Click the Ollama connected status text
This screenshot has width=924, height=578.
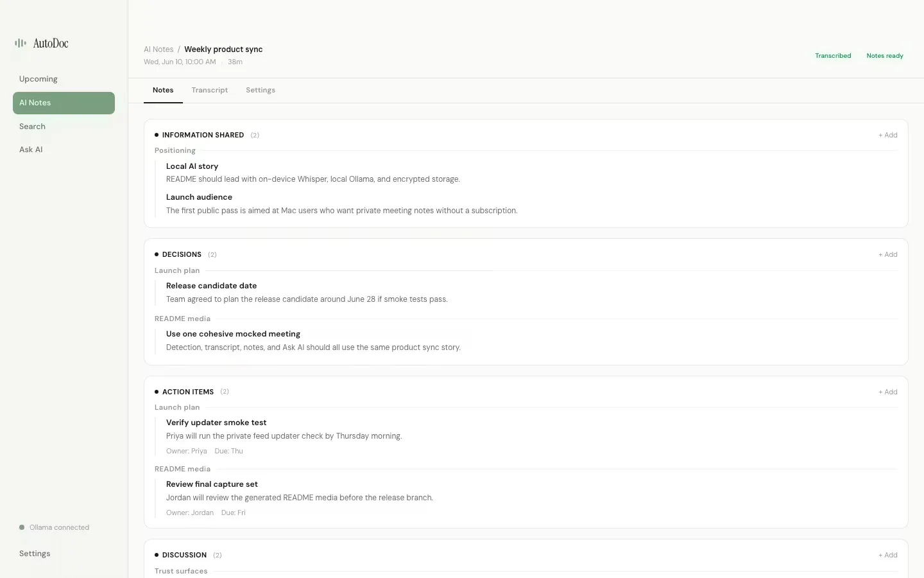point(59,527)
